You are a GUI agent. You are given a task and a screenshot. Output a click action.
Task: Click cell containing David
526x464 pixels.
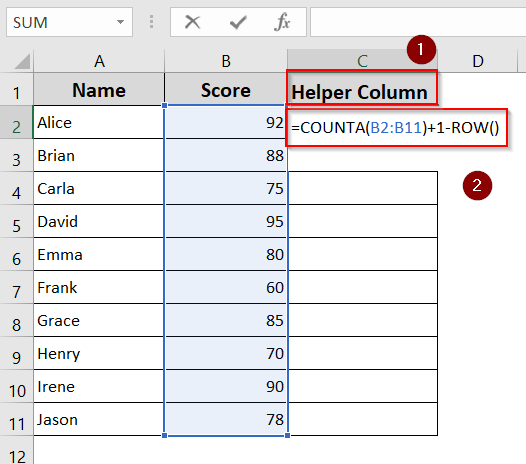tap(99, 221)
